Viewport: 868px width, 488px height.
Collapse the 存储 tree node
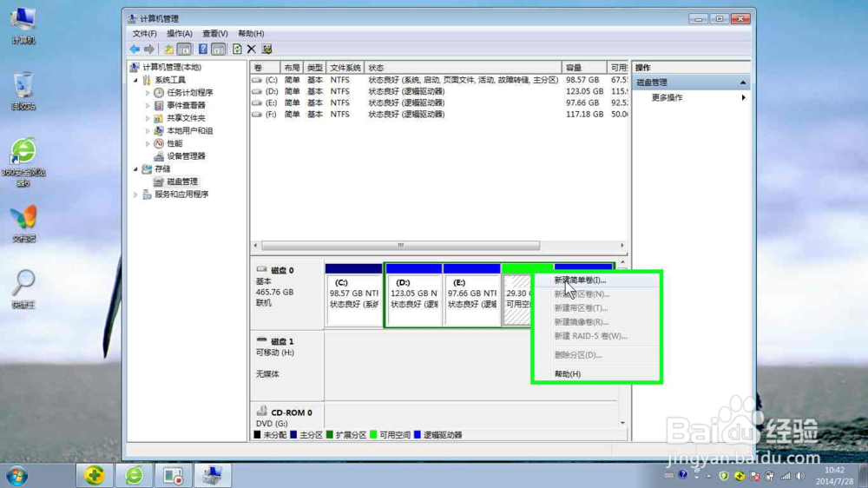tap(135, 169)
